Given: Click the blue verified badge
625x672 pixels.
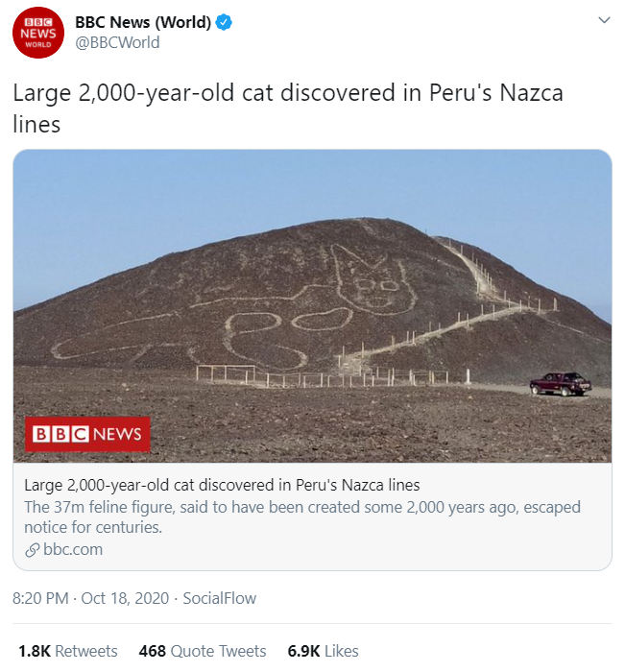Looking at the screenshot, I should point(223,22).
